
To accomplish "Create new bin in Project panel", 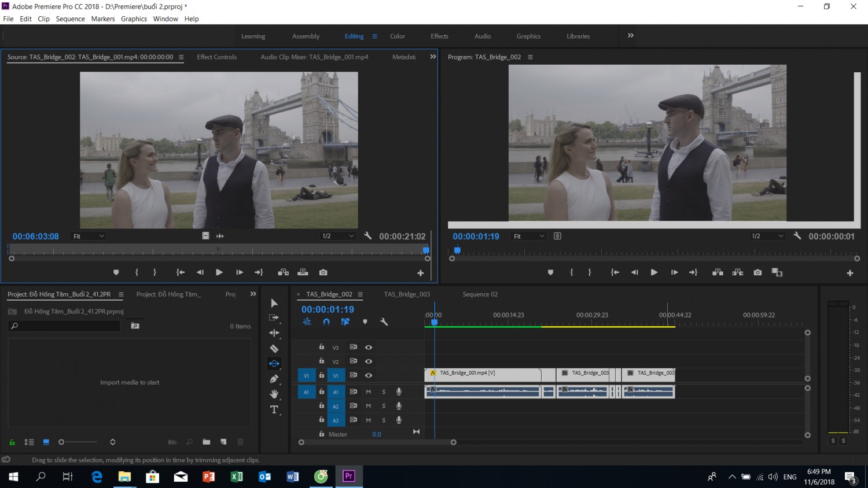I will (x=206, y=442).
